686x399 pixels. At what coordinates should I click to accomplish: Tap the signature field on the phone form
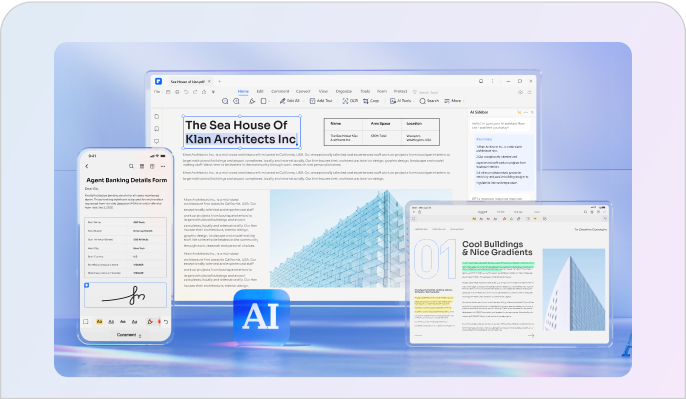click(x=126, y=295)
